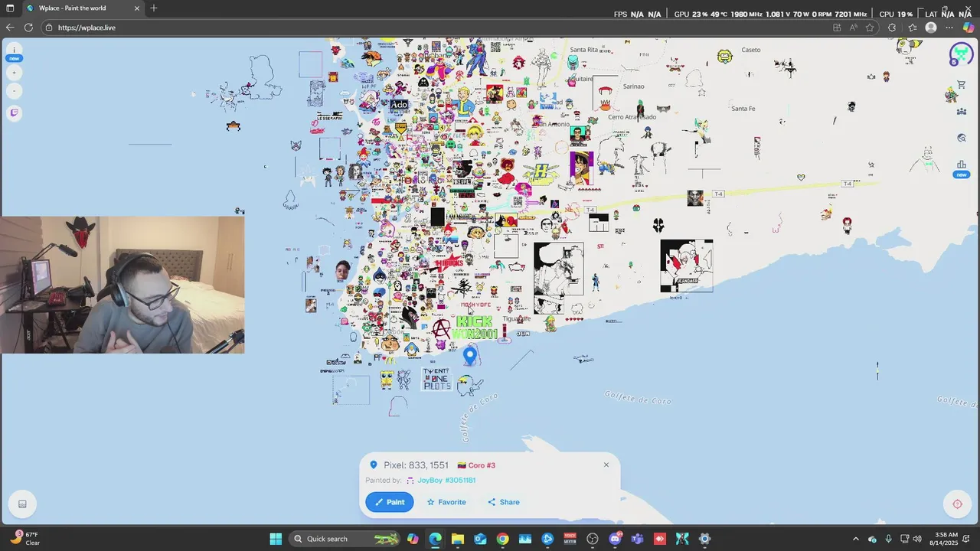
Task: Open Settings gear from the taskbar
Action: 704,539
